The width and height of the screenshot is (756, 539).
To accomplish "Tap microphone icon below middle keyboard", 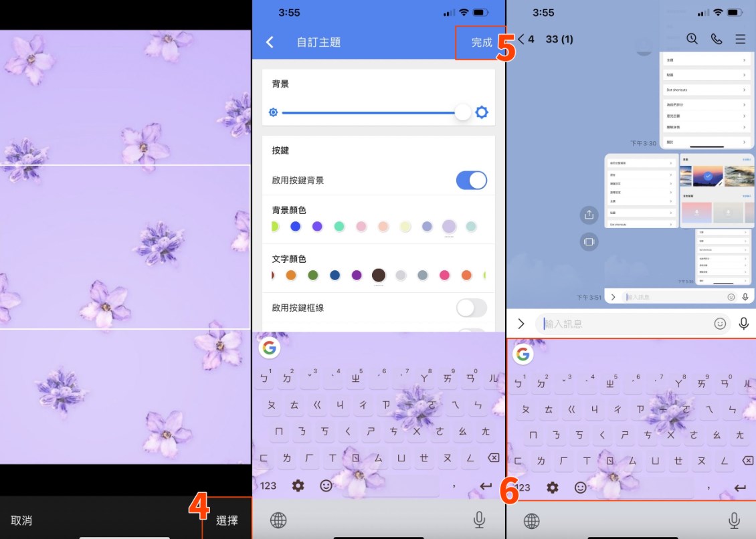I will (479, 520).
